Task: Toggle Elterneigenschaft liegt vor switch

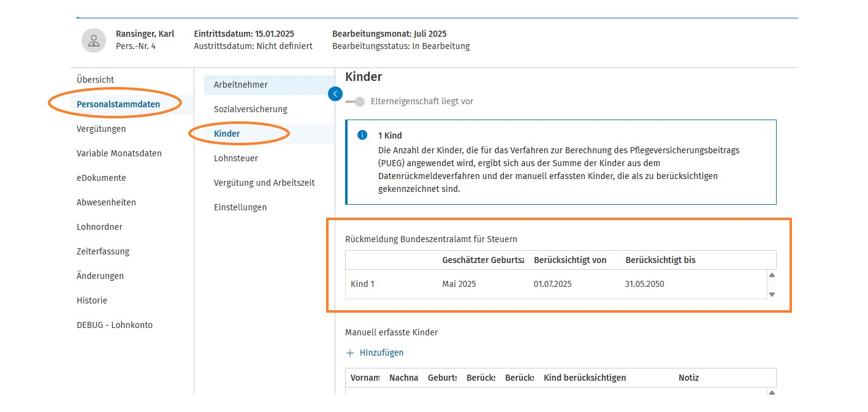Action: point(355,101)
